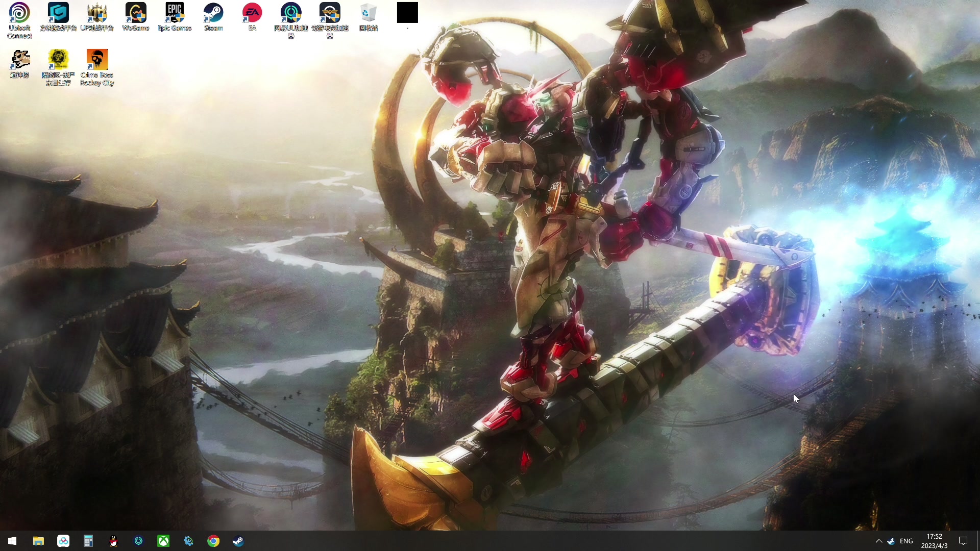Open Steam from the taskbar
Image resolution: width=980 pixels, height=551 pixels.
[x=238, y=541]
